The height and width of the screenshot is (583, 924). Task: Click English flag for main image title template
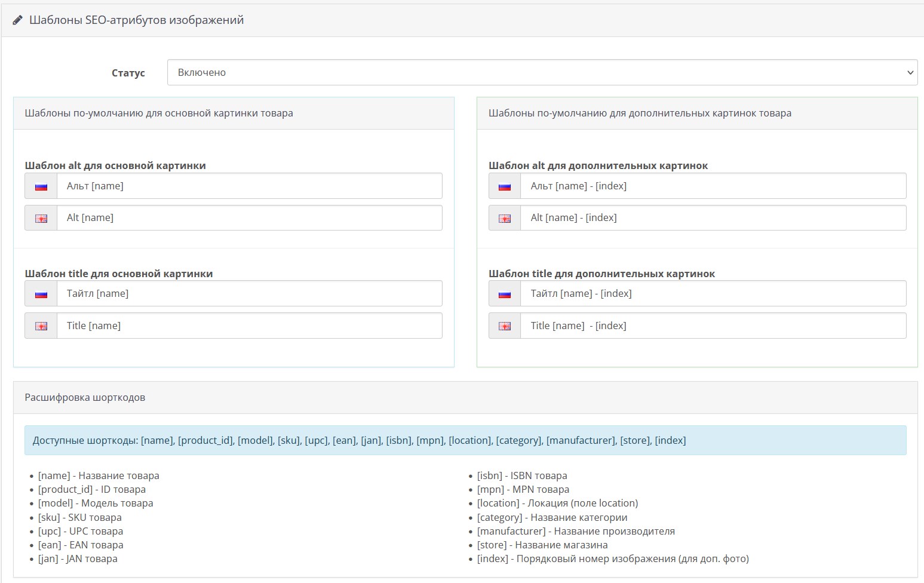[x=41, y=326]
